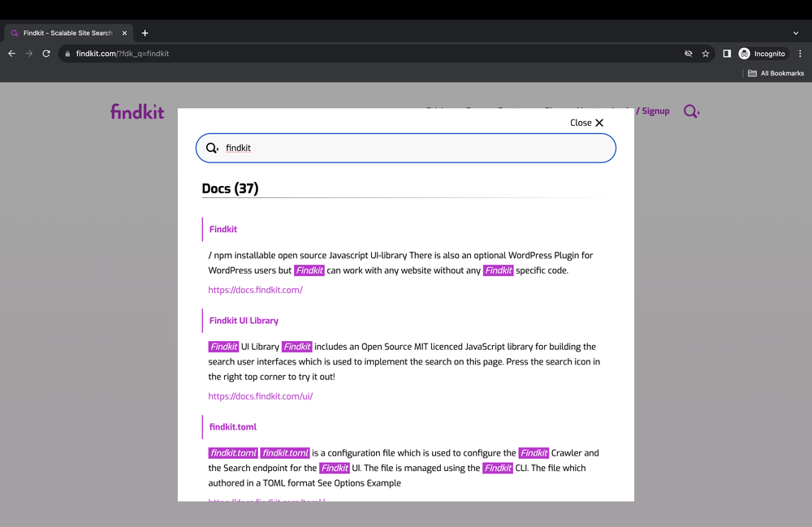Open the Findkit UI Library result title

pos(244,321)
